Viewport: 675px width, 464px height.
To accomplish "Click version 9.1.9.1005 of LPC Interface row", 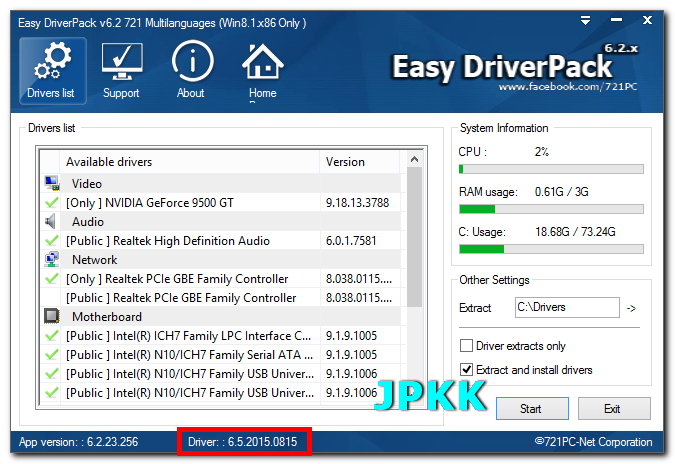I will (351, 335).
